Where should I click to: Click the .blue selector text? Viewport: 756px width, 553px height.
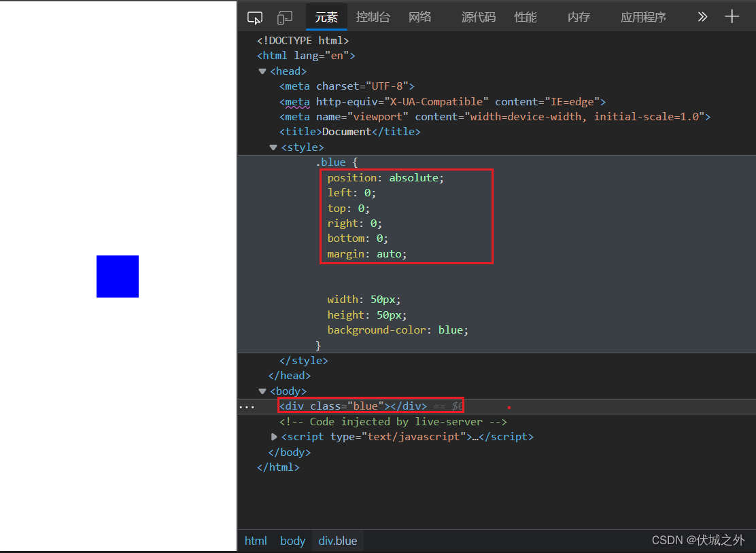tap(330, 162)
